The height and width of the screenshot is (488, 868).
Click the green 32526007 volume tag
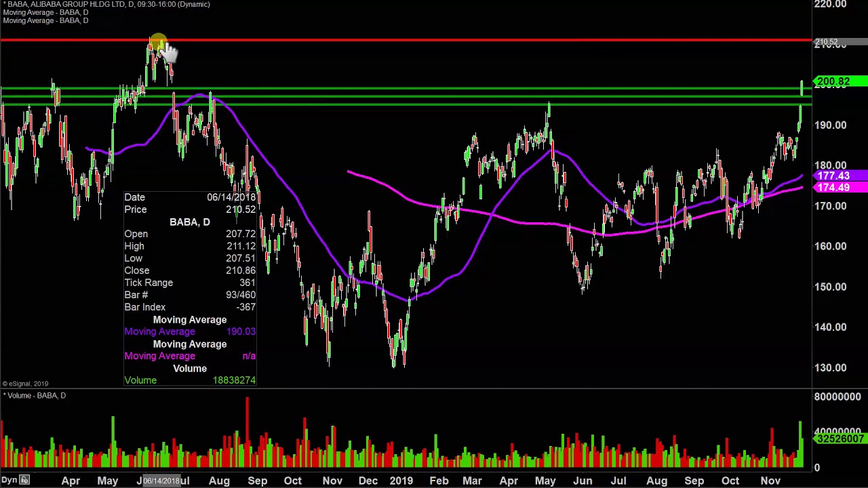click(840, 439)
